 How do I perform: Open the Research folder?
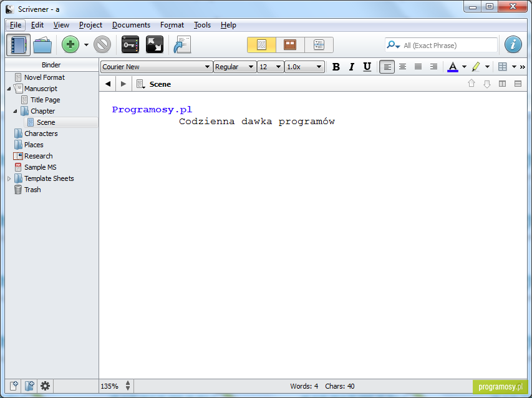(x=38, y=156)
